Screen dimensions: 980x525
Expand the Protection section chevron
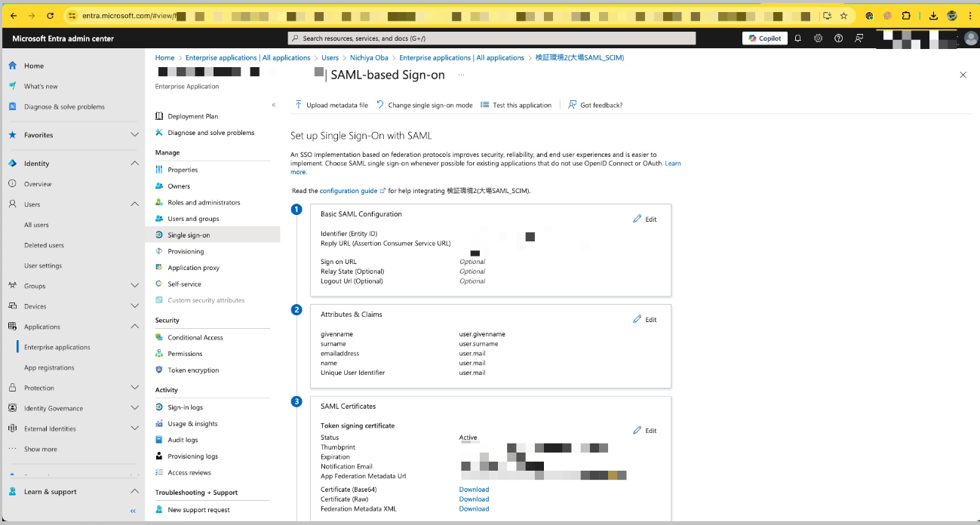point(135,388)
